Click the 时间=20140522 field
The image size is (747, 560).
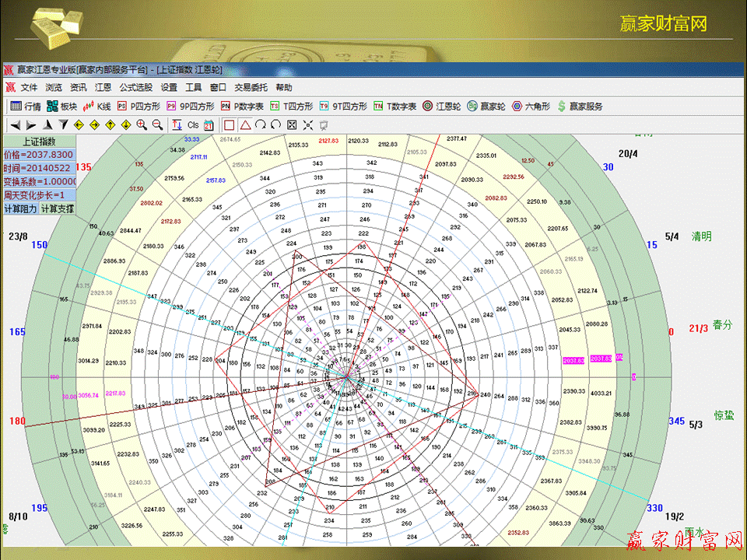click(39, 168)
